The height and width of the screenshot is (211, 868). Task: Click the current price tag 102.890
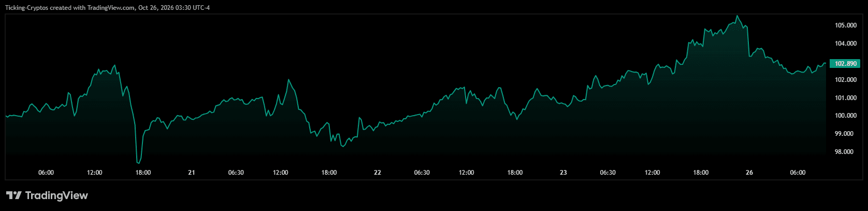click(x=845, y=64)
